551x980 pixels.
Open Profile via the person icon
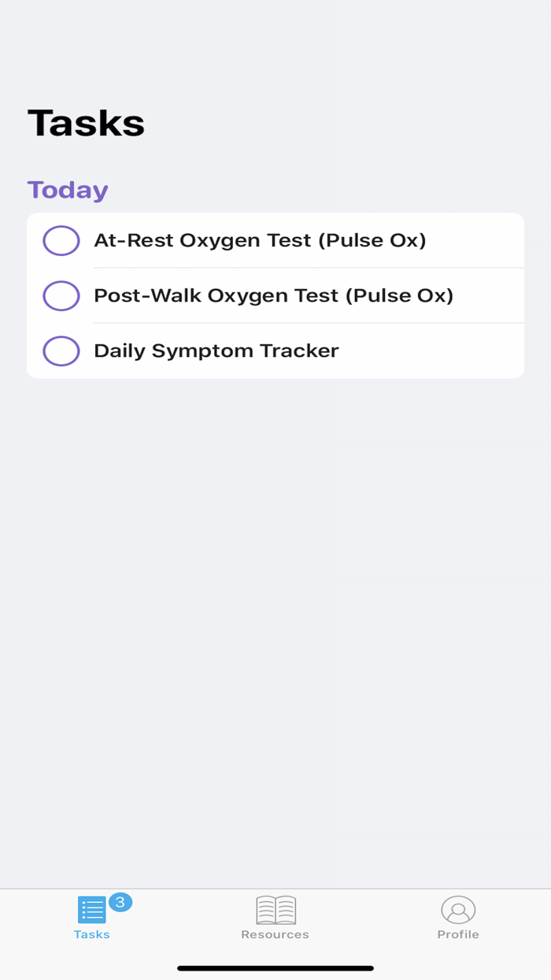pyautogui.click(x=458, y=910)
